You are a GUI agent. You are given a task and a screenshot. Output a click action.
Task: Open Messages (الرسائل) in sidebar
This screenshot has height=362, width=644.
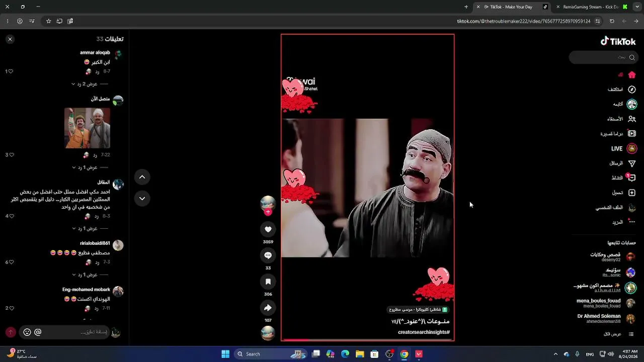[622, 163]
